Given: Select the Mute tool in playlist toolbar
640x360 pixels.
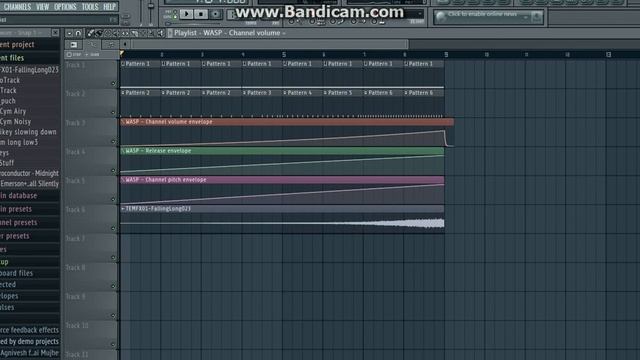Looking at the screenshot, I should [116, 33].
